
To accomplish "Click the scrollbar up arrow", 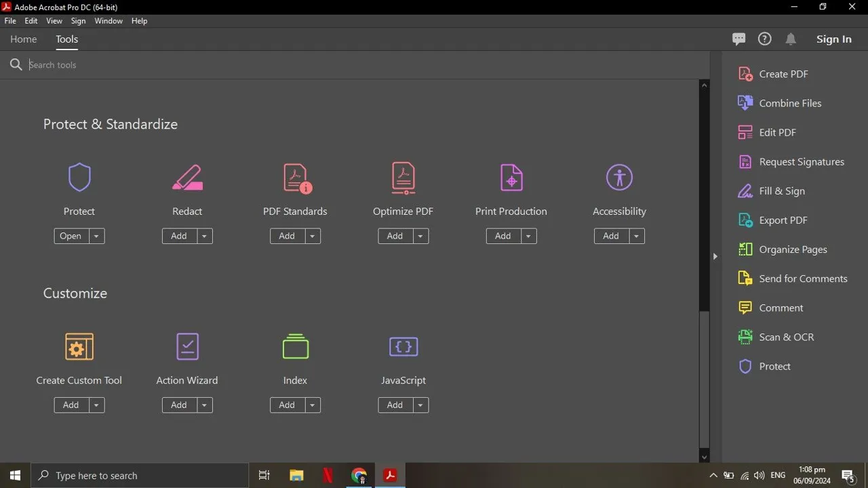I will pos(704,85).
